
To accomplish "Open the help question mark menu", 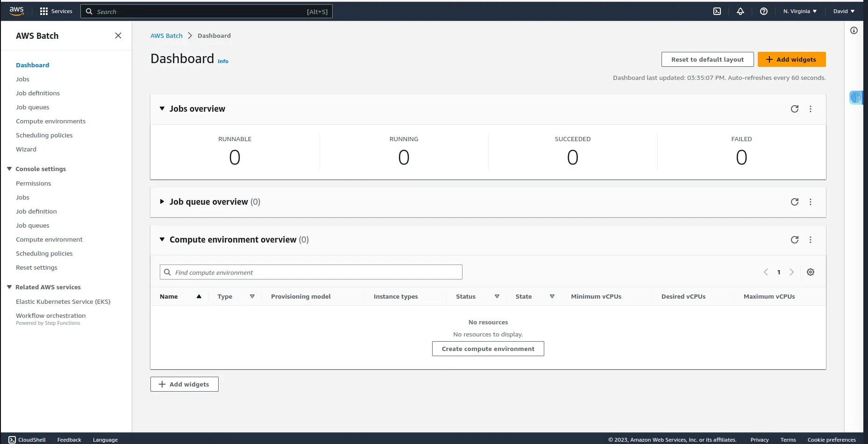I will tap(764, 11).
